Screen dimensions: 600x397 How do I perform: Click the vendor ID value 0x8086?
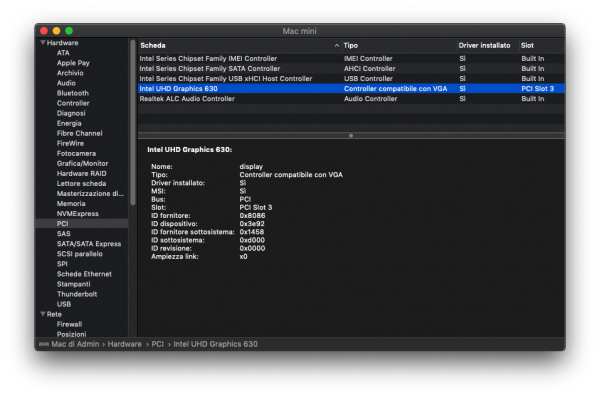click(252, 216)
